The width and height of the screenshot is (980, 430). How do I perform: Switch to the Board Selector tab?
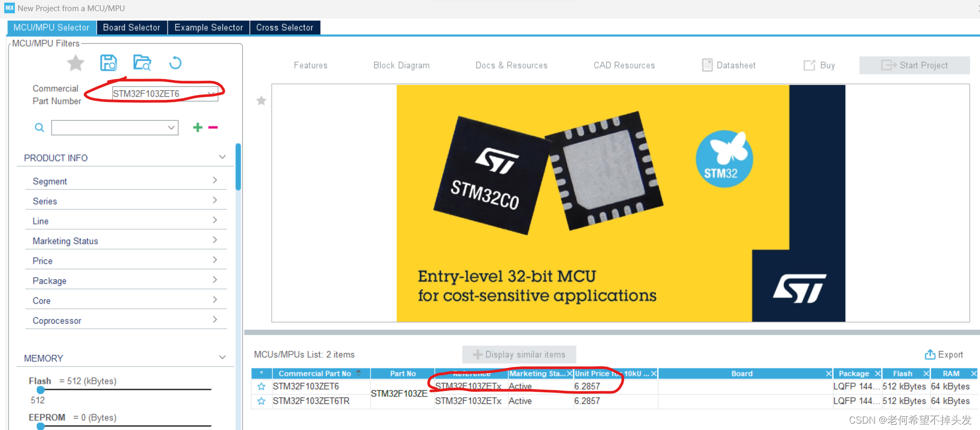(x=132, y=28)
